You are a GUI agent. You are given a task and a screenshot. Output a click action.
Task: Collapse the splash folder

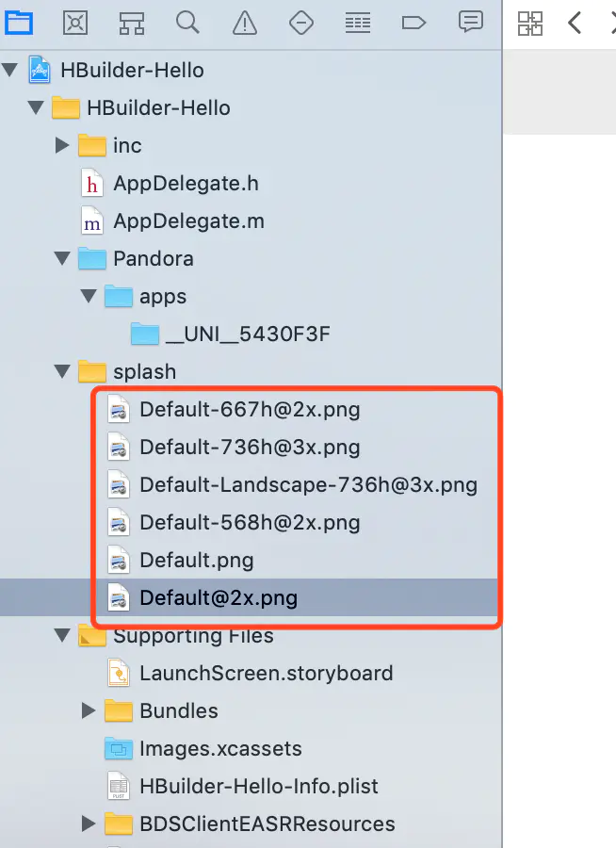tap(62, 371)
